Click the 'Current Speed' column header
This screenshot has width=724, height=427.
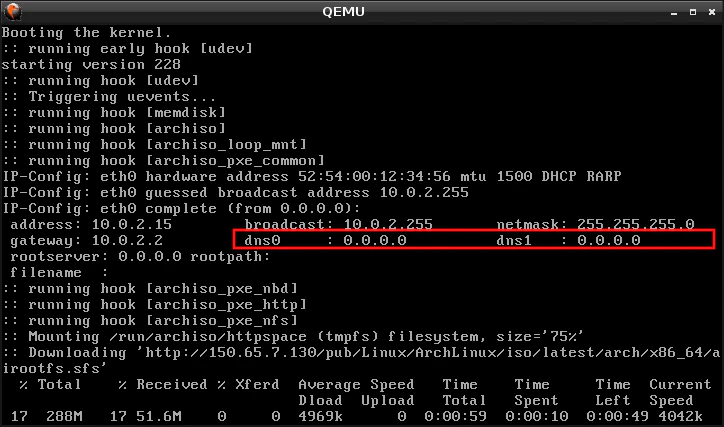[681, 392]
